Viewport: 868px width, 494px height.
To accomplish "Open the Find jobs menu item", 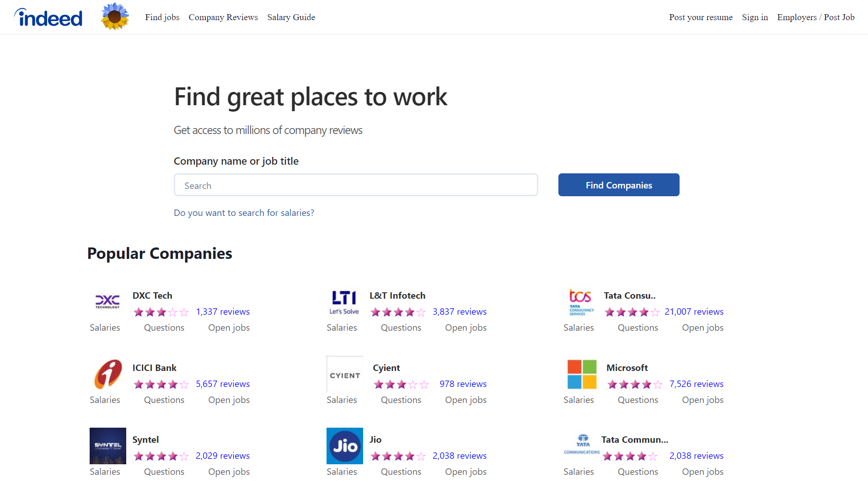I will [162, 17].
